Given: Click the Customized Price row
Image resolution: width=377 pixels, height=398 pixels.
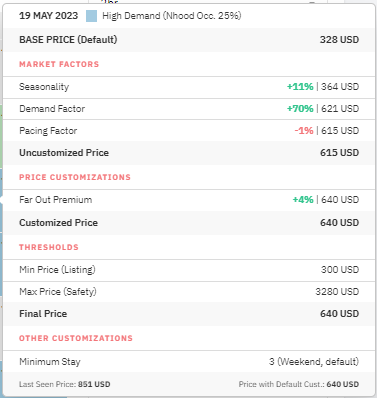Looking at the screenshot, I should coord(189,223).
